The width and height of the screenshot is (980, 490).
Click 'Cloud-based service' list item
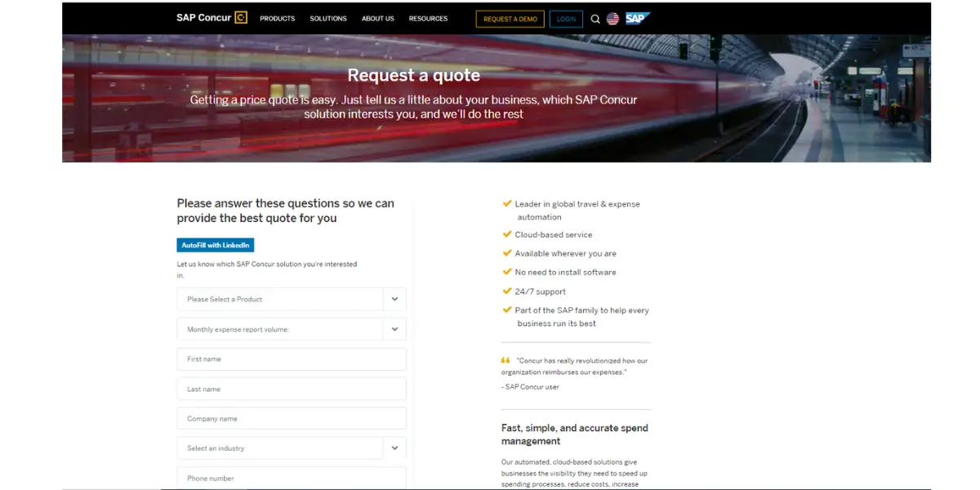tap(553, 234)
